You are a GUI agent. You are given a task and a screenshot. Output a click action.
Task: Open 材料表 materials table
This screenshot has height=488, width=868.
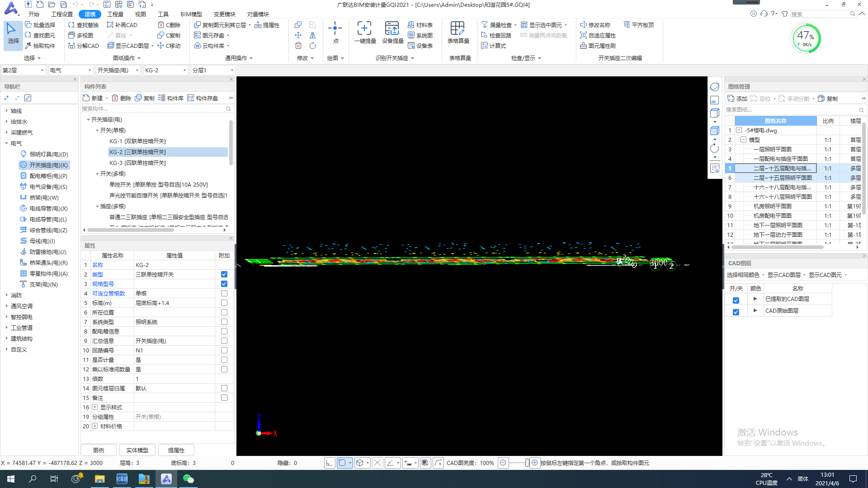(420, 25)
